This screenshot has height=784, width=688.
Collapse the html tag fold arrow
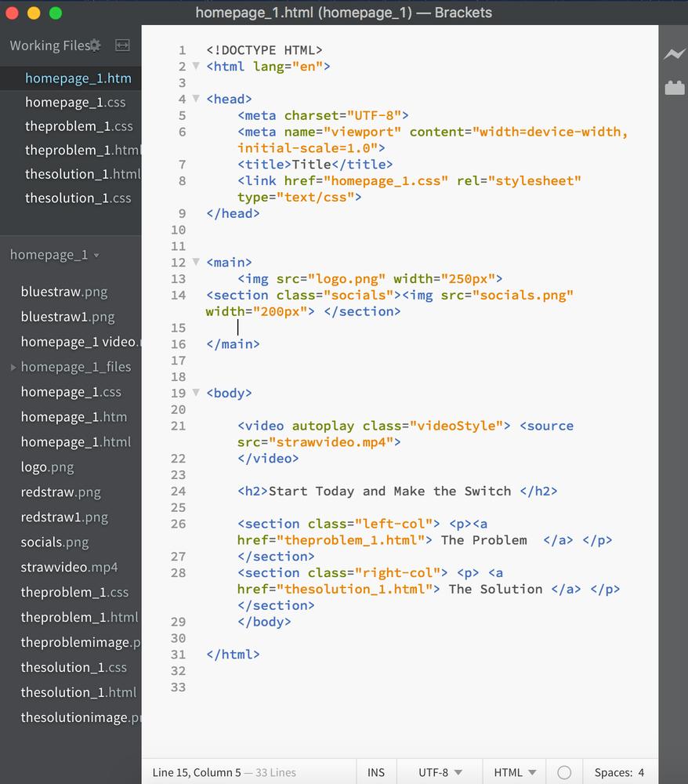[x=197, y=66]
